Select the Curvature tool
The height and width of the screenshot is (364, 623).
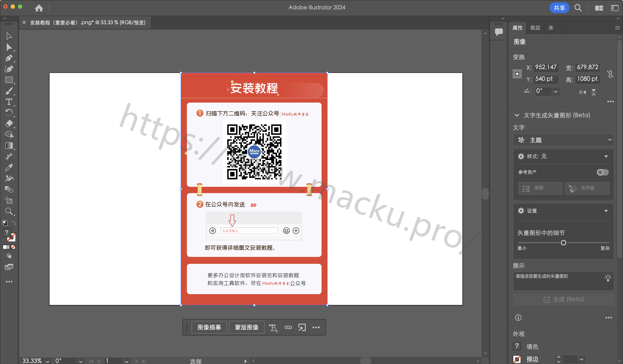(9, 69)
